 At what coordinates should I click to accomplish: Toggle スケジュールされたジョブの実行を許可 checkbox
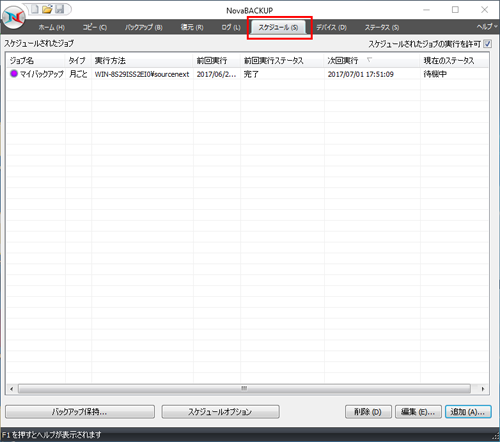[x=487, y=44]
